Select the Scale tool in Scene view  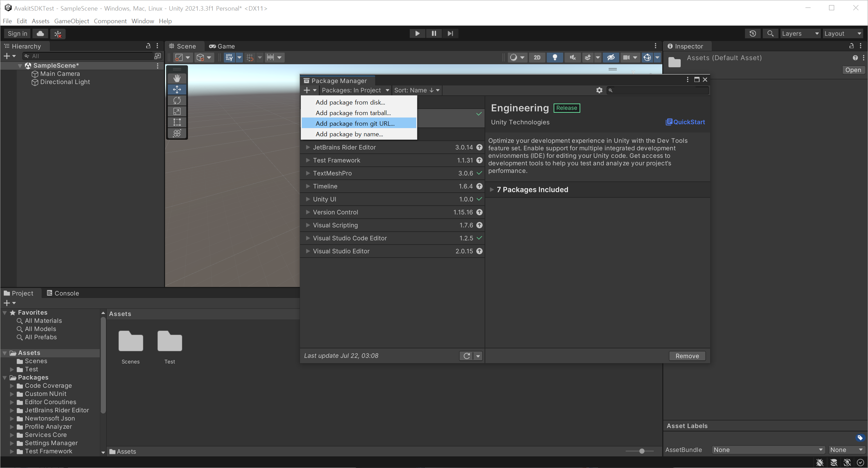click(177, 111)
